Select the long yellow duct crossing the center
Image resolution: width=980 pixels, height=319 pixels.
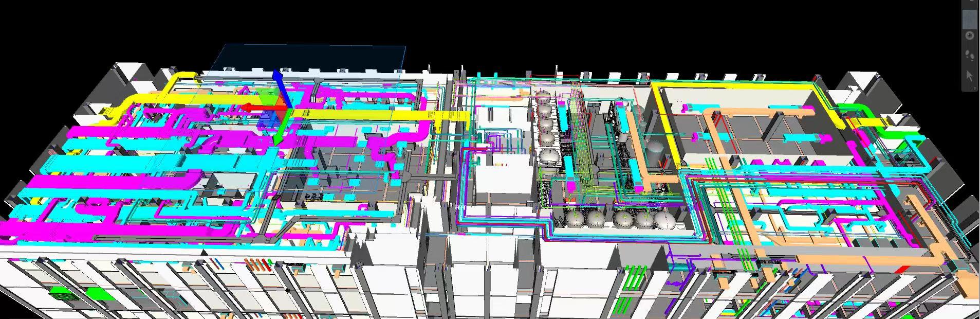pyautogui.click(x=370, y=116)
